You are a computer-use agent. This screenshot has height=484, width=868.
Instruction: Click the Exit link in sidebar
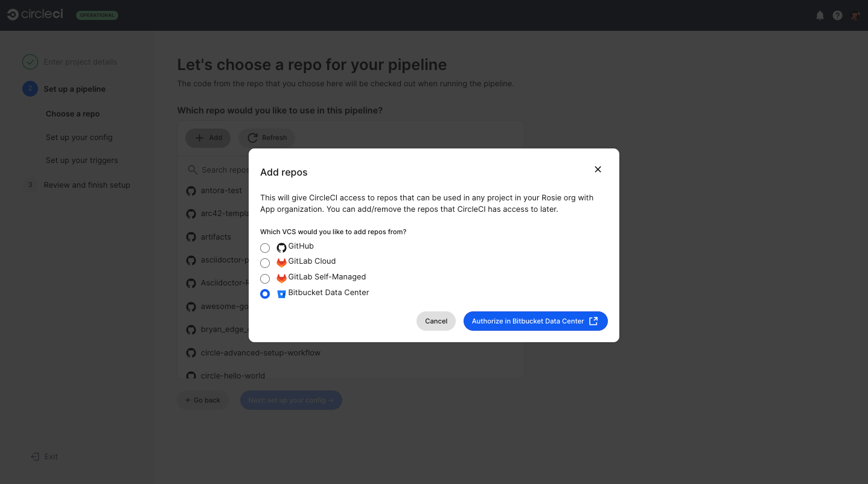[51, 457]
